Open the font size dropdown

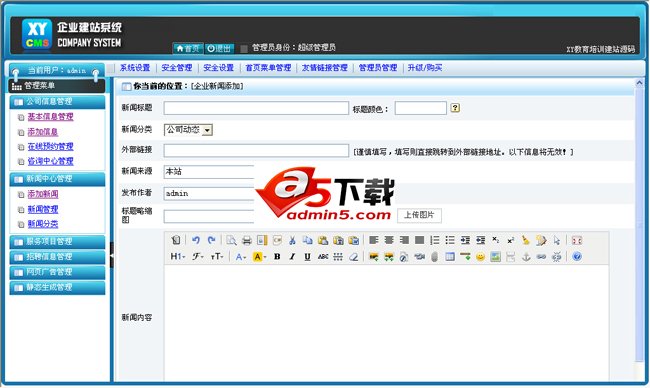point(217,257)
